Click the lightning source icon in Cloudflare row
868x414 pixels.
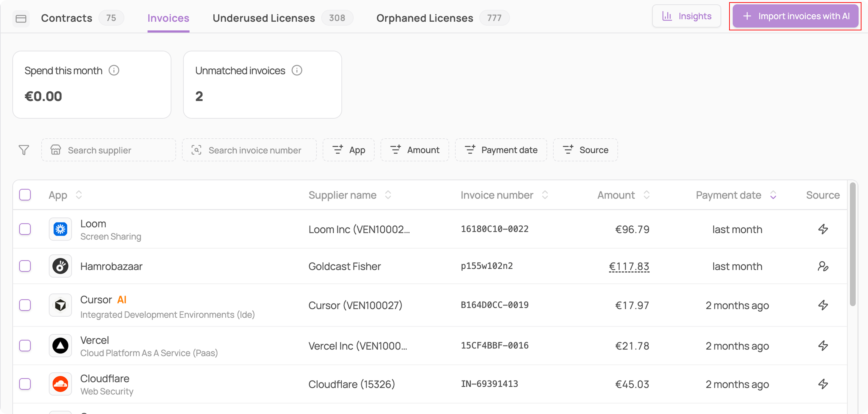(x=823, y=384)
